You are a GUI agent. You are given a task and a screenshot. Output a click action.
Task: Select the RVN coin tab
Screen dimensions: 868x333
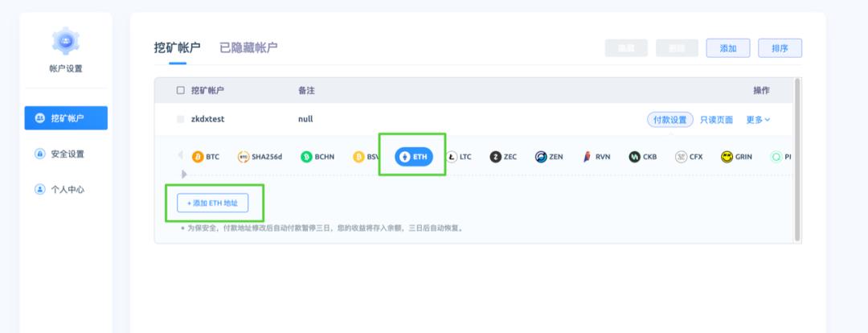click(x=596, y=157)
